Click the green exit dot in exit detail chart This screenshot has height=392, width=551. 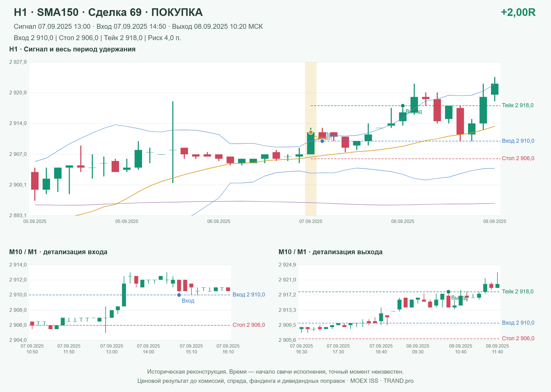click(448, 292)
